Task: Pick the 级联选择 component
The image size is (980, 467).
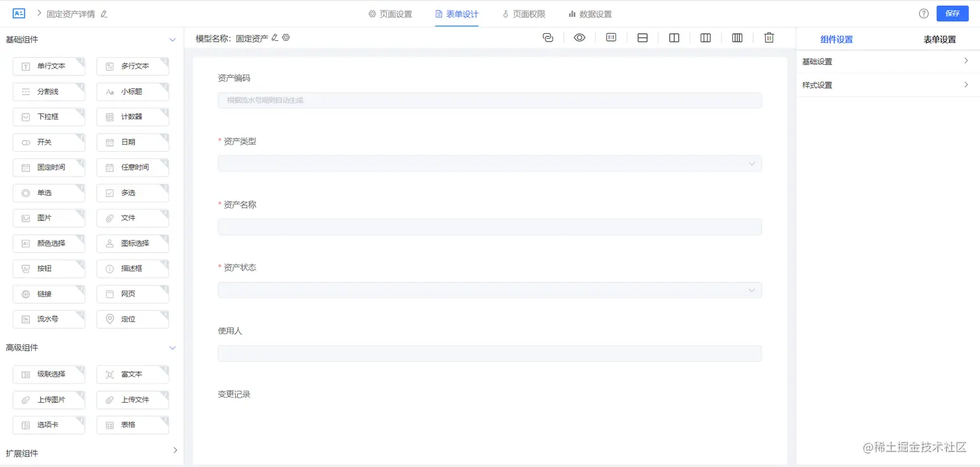Action: click(49, 374)
